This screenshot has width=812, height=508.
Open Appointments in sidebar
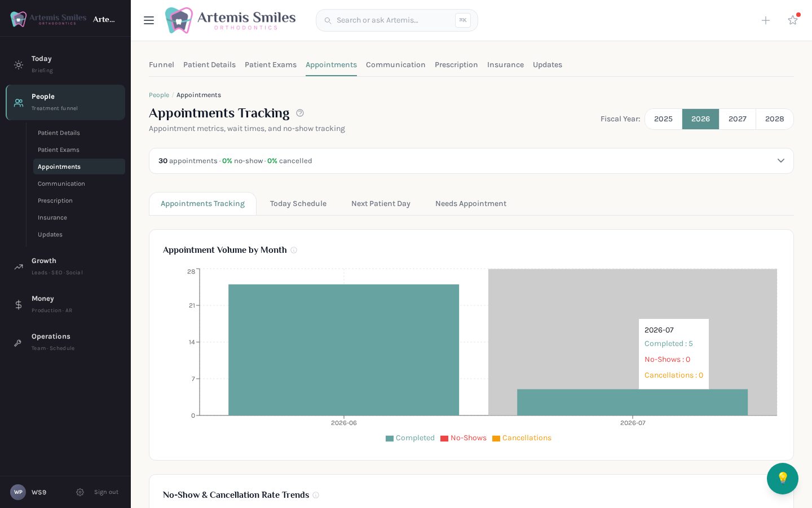[79, 167]
